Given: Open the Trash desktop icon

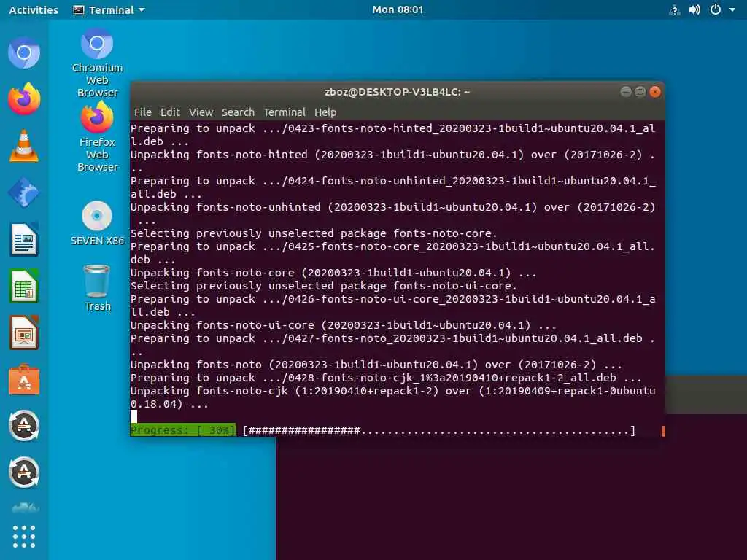Looking at the screenshot, I should tap(97, 288).
